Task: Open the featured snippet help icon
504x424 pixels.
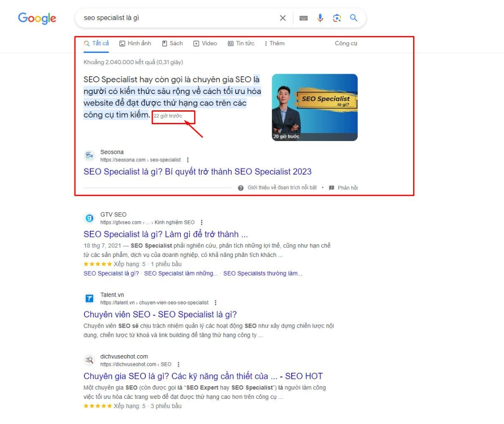Action: (240, 188)
